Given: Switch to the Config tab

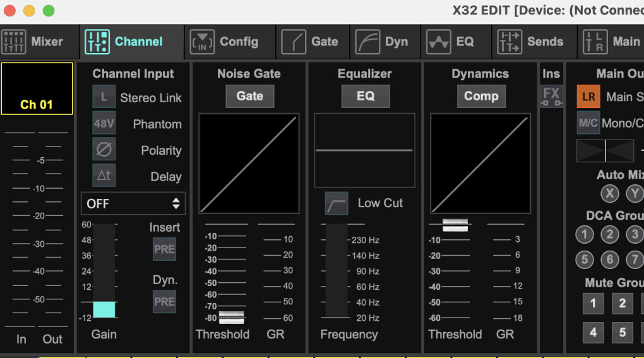Looking at the screenshot, I should 230,42.
